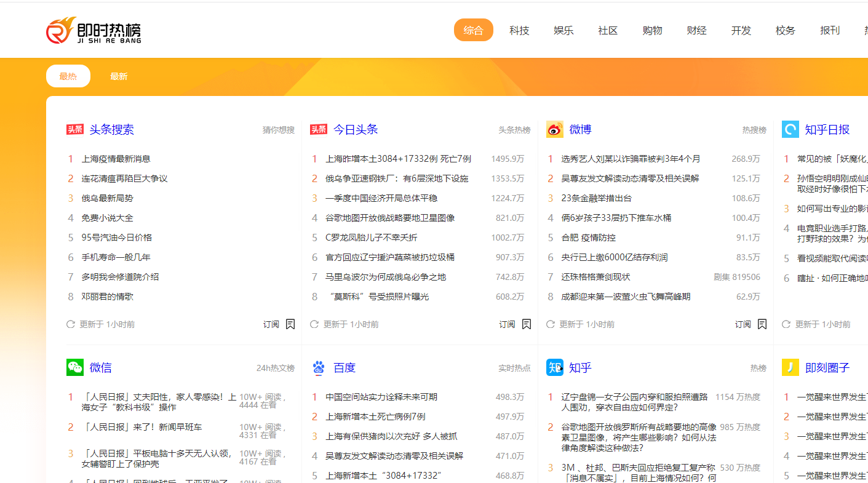The height and width of the screenshot is (483, 868).
Task: Open 俩6岁孩子33层扔下推车水桶 topic
Action: coord(616,218)
